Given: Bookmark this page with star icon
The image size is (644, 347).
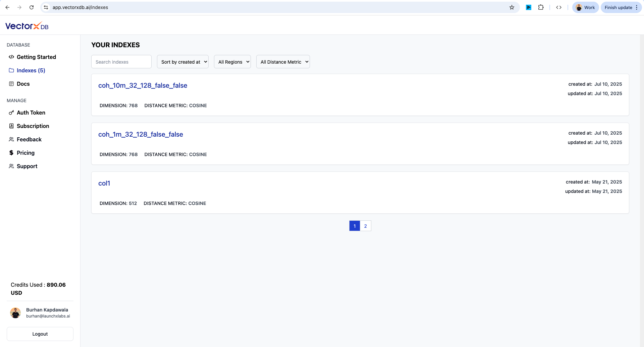Looking at the screenshot, I should tap(512, 7).
